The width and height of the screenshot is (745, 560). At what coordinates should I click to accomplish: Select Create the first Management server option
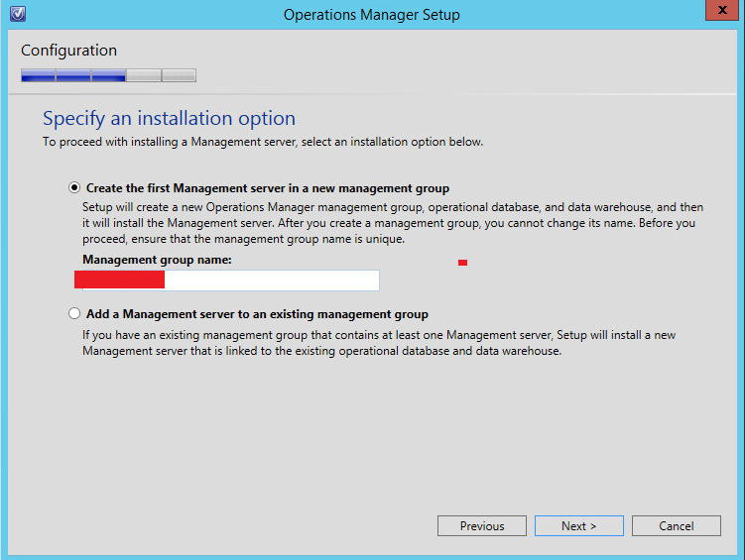[74, 188]
